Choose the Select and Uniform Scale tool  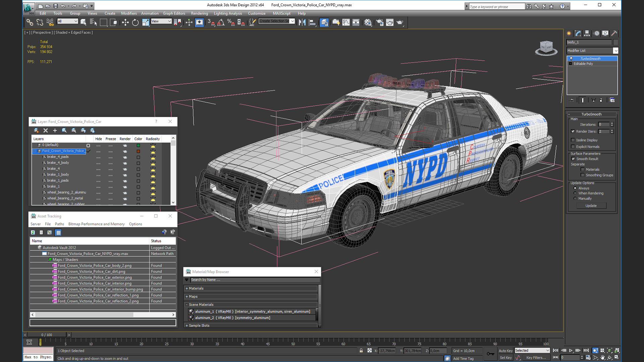[x=145, y=22]
